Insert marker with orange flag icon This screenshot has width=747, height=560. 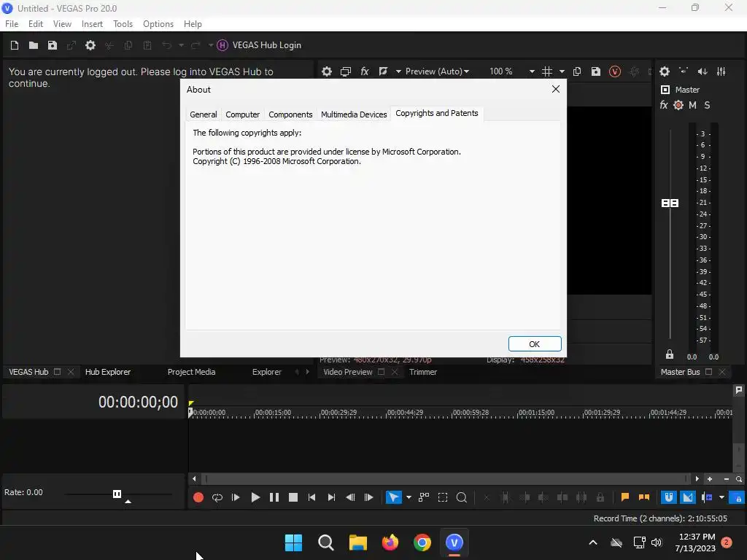coord(625,497)
